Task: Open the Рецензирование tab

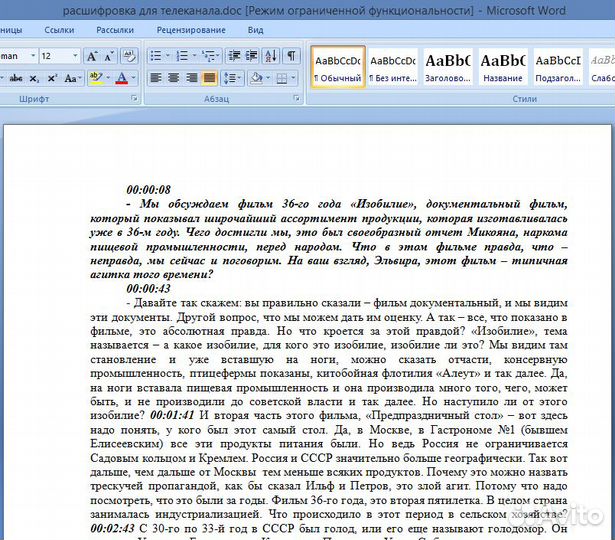Action: 191,30
